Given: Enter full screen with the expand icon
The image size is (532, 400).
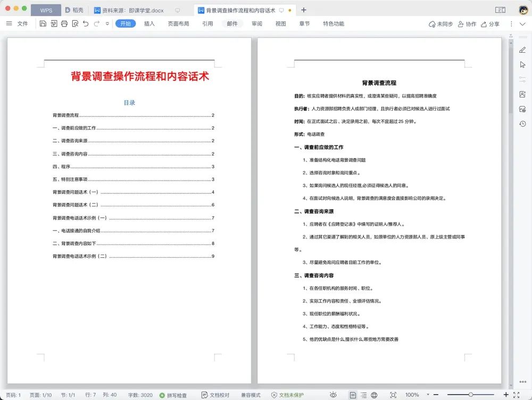Looking at the screenshot, I should [x=517, y=395].
